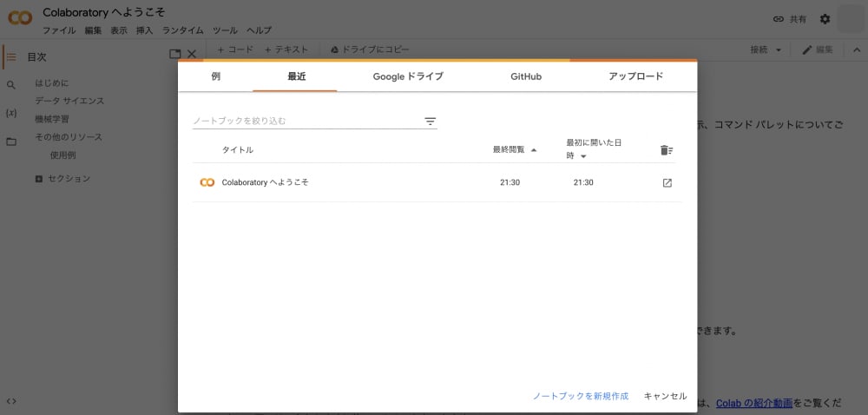Screen dimensions: 868x415
Task: Click the 共有 share link icon
Action: pos(779,19)
